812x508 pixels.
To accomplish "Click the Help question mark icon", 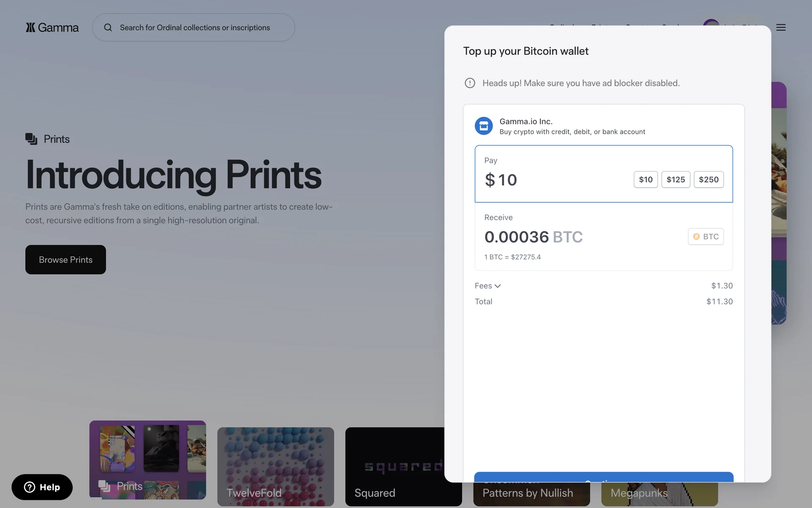I will pos(30,487).
